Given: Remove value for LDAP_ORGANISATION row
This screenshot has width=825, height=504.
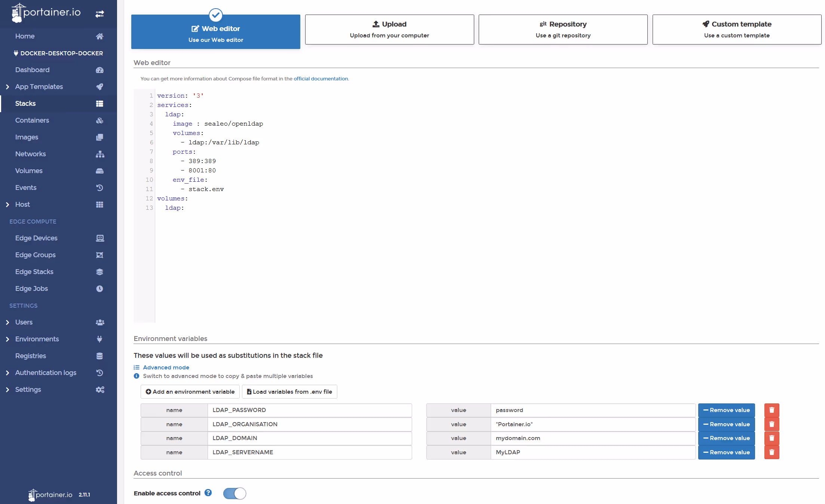Looking at the screenshot, I should tap(726, 424).
